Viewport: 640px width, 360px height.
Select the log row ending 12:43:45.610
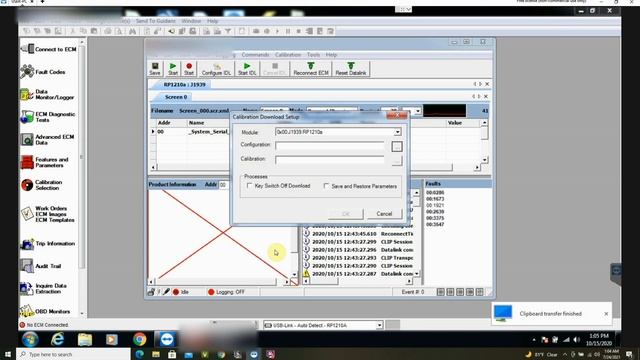pos(358,234)
